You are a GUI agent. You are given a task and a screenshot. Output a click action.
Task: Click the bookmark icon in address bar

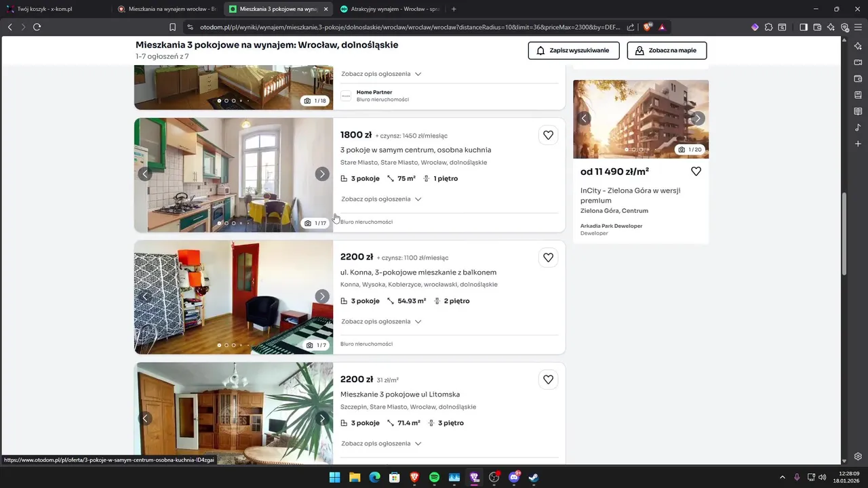[x=172, y=27]
